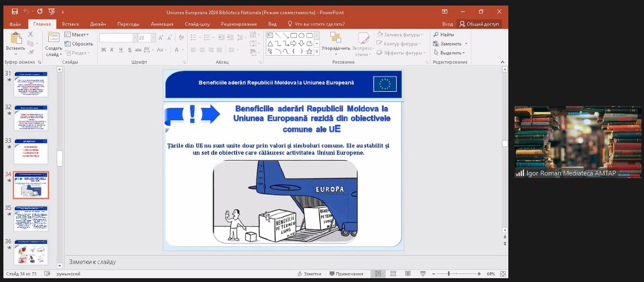This screenshot has height=282, width=644.
Task: Expand the shapes gallery more arrow
Action: pyautogui.click(x=318, y=53)
